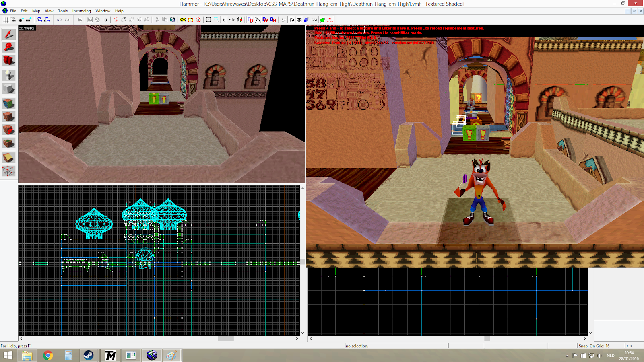Apply current texture with brick cube icon
The width and height of the screenshot is (644, 362).
(x=9, y=117)
